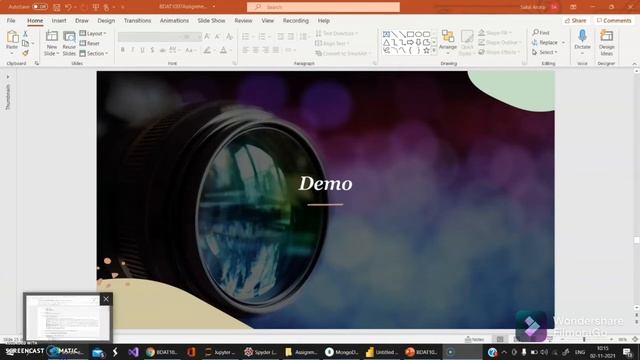The image size is (640, 360).
Task: Click the Demo title text on slide
Action: pos(325,184)
